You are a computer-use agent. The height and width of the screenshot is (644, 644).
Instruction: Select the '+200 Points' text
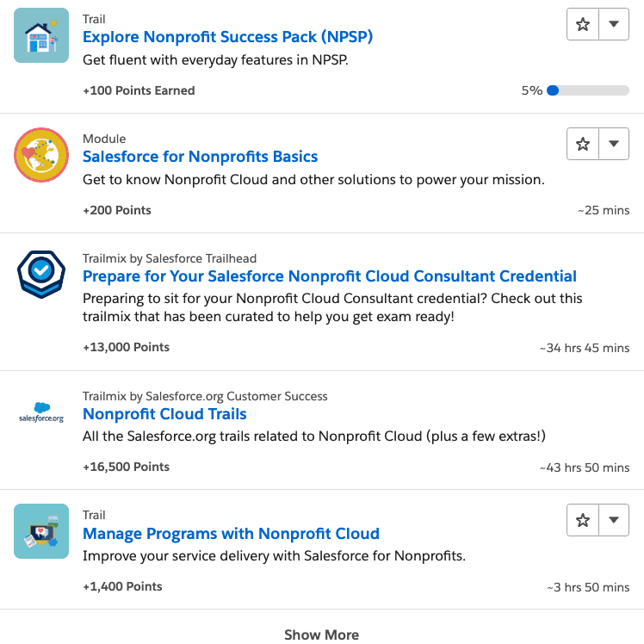pos(117,210)
